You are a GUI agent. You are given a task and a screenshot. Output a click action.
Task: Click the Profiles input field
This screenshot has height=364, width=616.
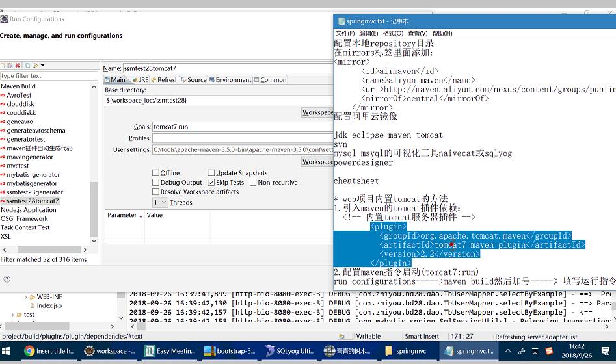click(x=243, y=138)
